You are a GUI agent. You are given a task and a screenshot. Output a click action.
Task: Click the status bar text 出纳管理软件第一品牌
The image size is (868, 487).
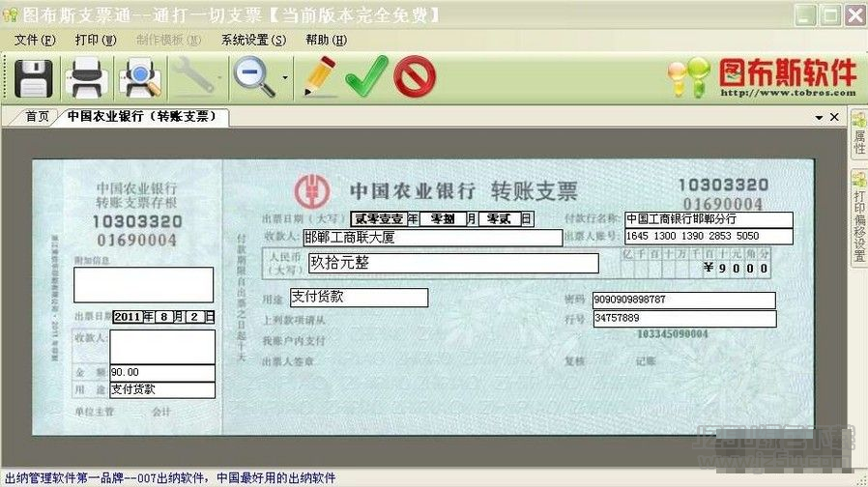point(64,477)
